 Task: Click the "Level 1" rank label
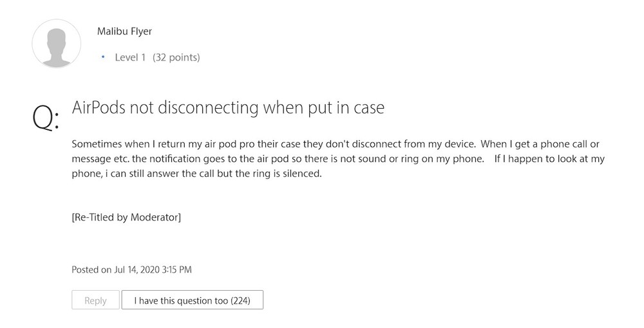point(130,57)
